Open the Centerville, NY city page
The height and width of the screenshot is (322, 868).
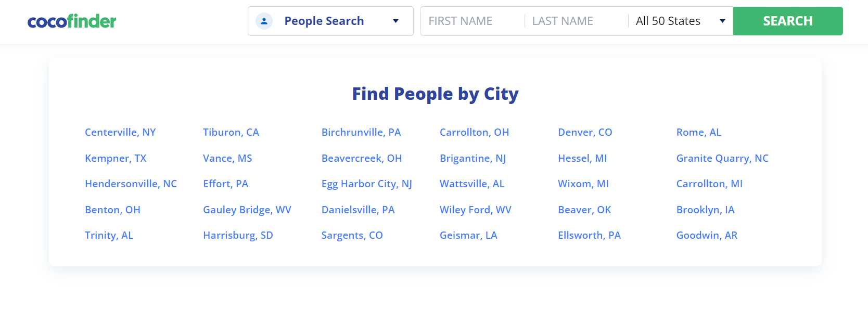click(x=120, y=132)
